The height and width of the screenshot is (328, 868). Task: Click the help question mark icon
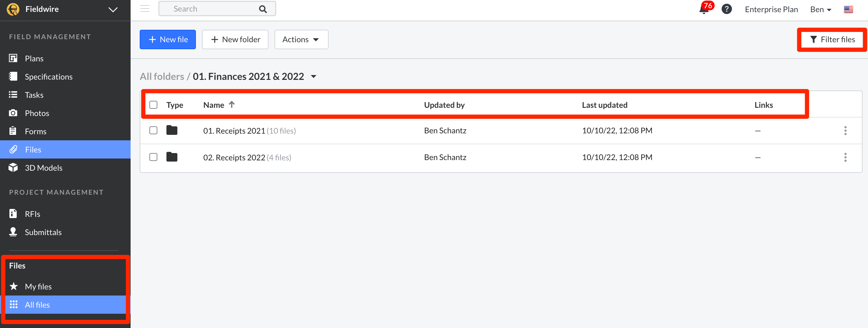pos(726,9)
